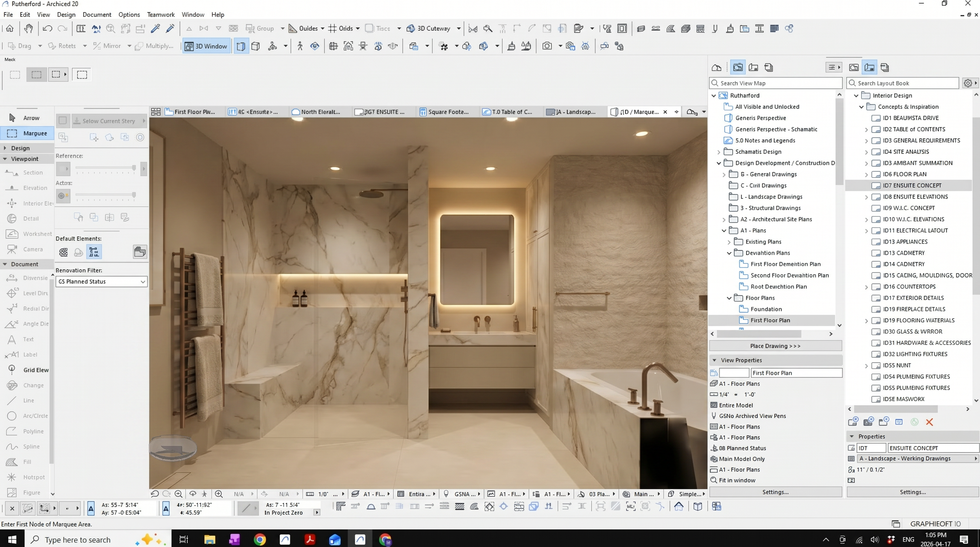This screenshot has height=547, width=980.
Task: Toggle the 3D Window button
Action: pos(206,46)
